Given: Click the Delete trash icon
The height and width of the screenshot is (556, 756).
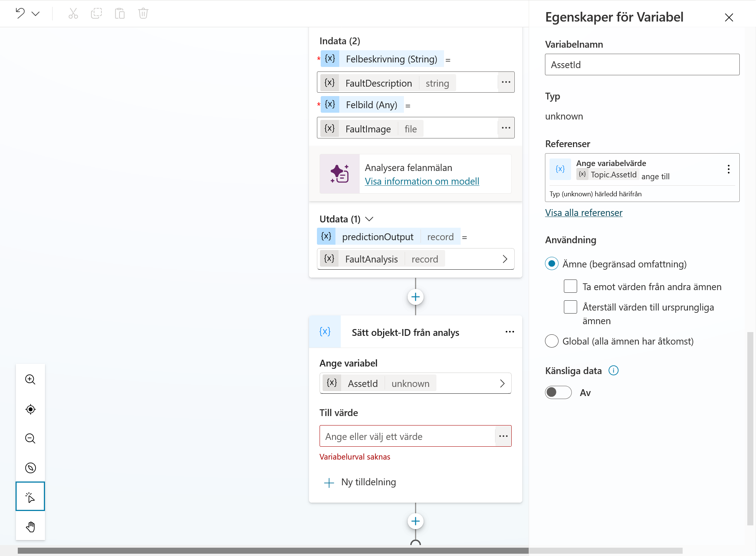Looking at the screenshot, I should coord(143,14).
